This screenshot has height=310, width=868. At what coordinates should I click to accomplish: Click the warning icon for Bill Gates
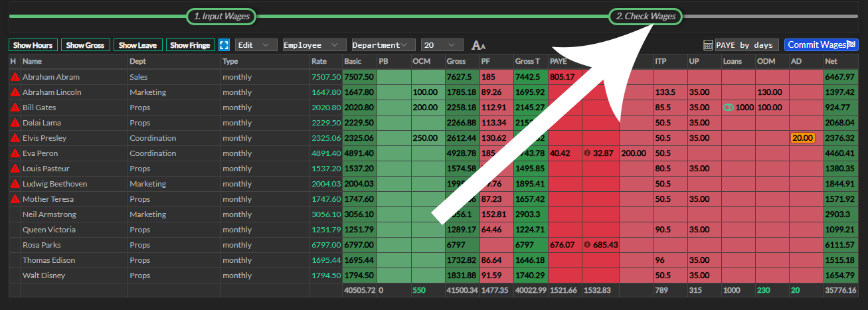15,108
